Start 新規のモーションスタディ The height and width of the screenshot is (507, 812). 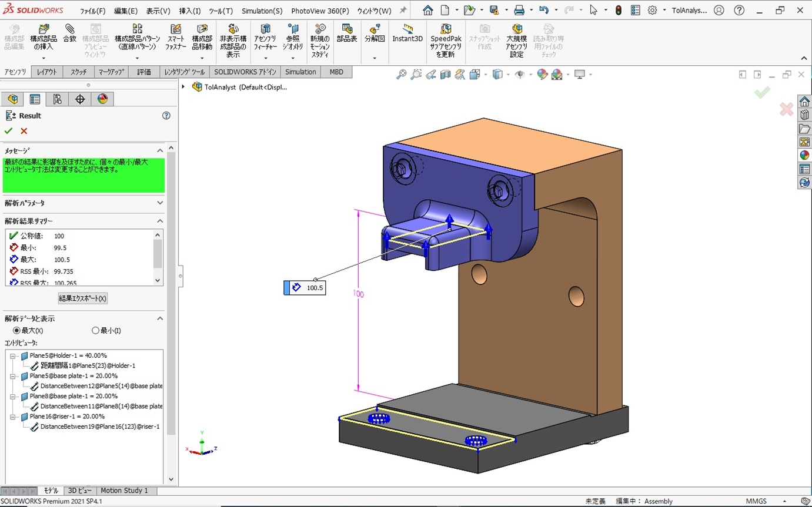click(320, 41)
